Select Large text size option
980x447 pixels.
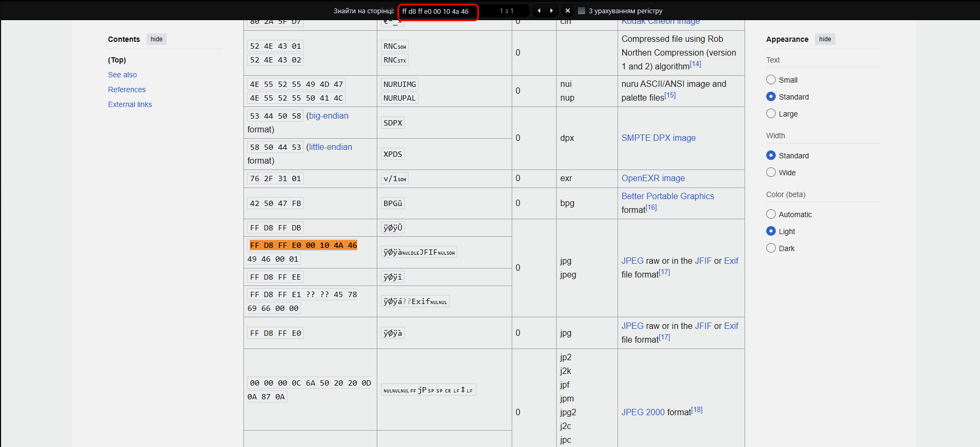pyautogui.click(x=771, y=114)
